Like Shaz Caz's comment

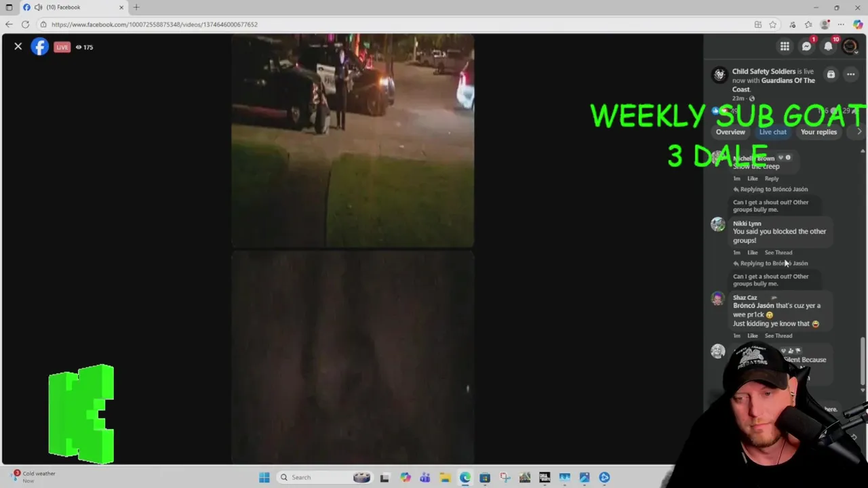point(752,336)
